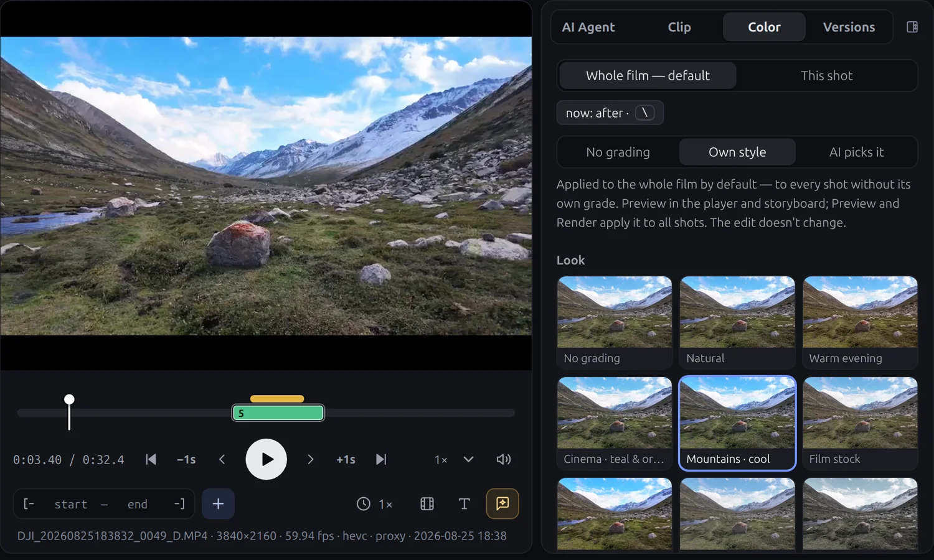
Task: Select green segment 5 on timeline
Action: (x=278, y=413)
